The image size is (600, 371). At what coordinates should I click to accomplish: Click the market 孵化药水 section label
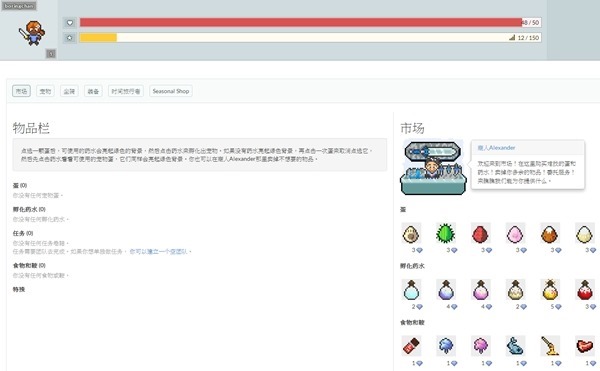[412, 266]
